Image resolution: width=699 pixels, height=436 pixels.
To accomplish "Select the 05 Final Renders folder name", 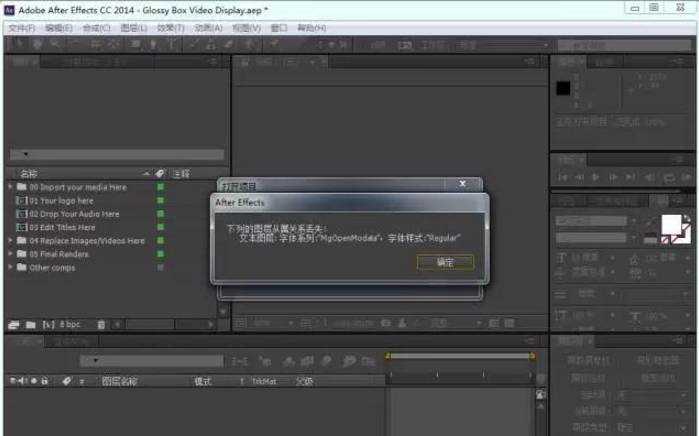I will click(59, 254).
